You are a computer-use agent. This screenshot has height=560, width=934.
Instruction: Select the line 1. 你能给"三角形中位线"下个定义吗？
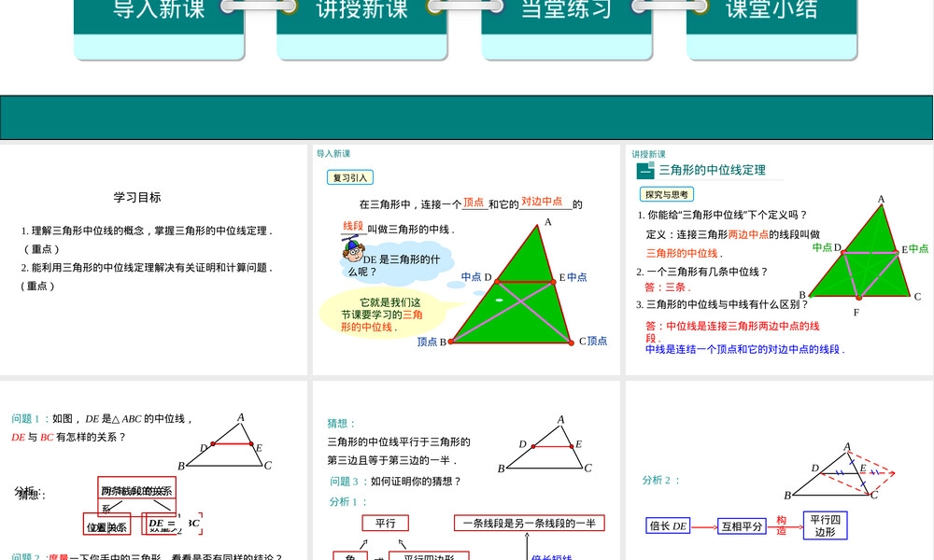click(x=722, y=215)
